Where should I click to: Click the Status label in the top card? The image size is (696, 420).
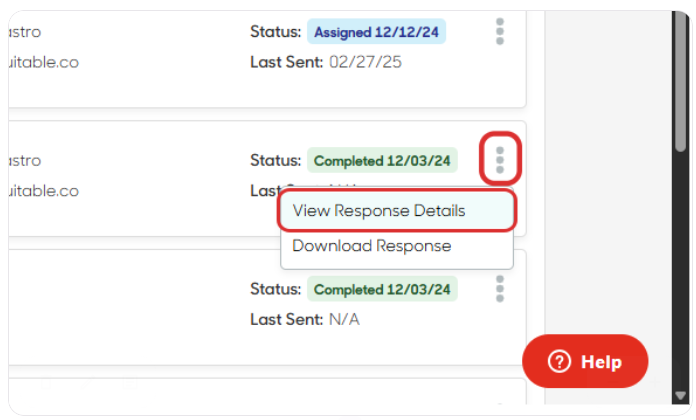(275, 32)
